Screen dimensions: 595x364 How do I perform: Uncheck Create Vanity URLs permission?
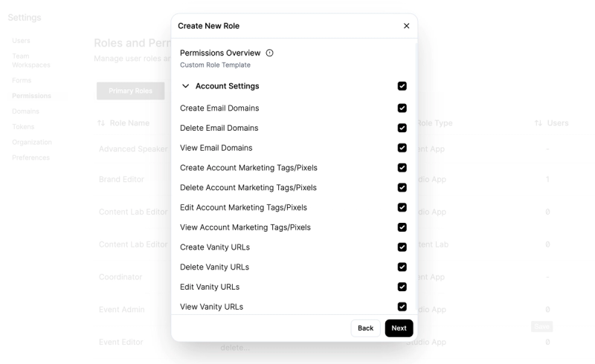[x=402, y=247]
